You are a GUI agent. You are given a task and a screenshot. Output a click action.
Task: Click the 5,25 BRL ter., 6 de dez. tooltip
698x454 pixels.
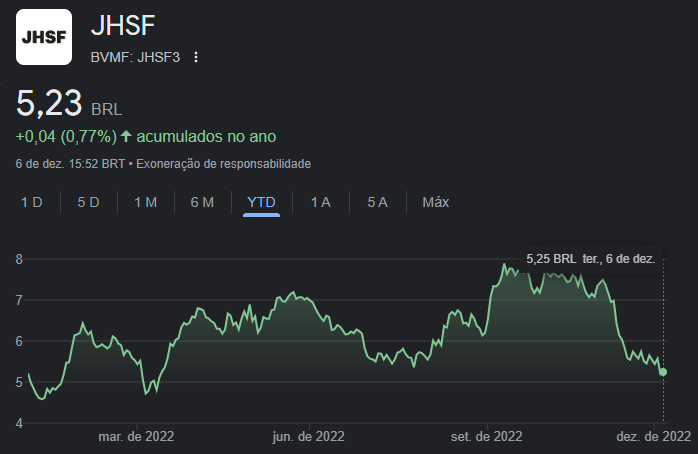[591, 259]
